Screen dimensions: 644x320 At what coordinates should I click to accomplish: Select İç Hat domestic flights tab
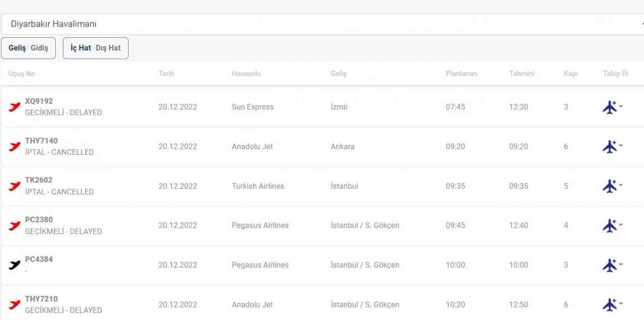click(80, 48)
